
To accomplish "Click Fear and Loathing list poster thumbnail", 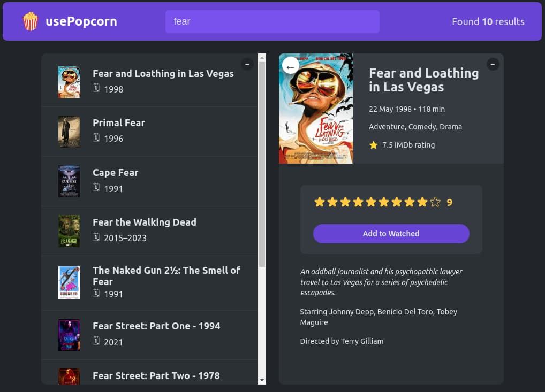I will 69,82.
